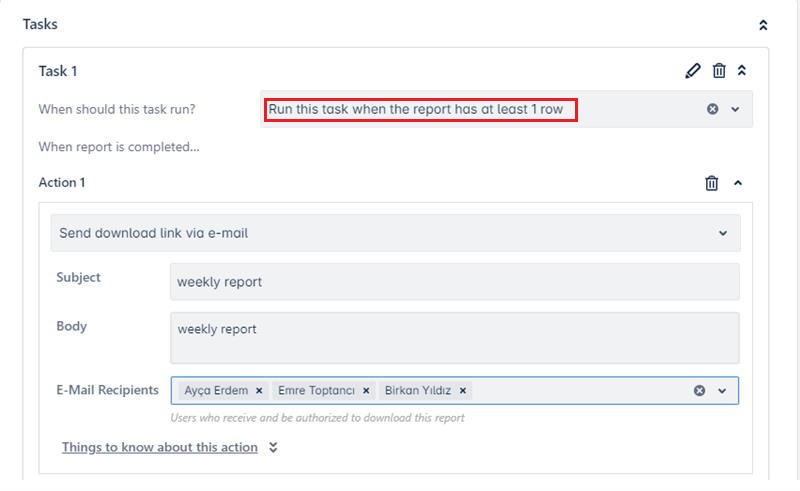Open Things to know about this action link
This screenshot has width=800, height=491.
160,447
